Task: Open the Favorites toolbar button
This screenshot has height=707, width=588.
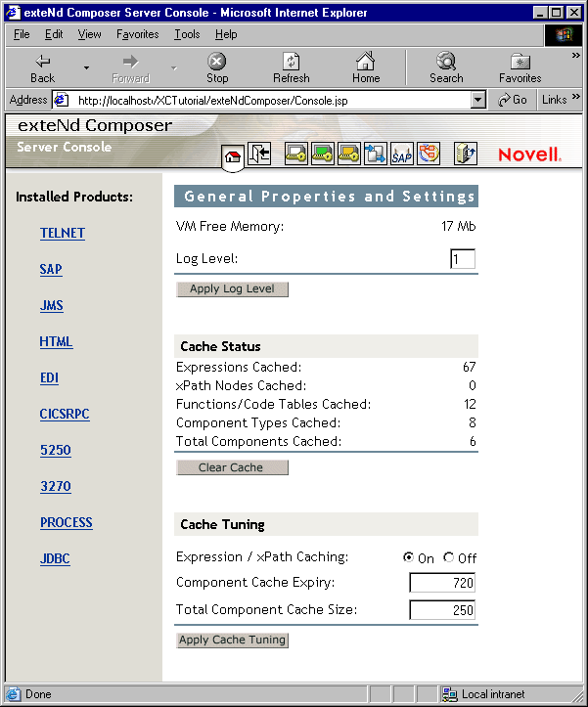Action: pyautogui.click(x=520, y=68)
